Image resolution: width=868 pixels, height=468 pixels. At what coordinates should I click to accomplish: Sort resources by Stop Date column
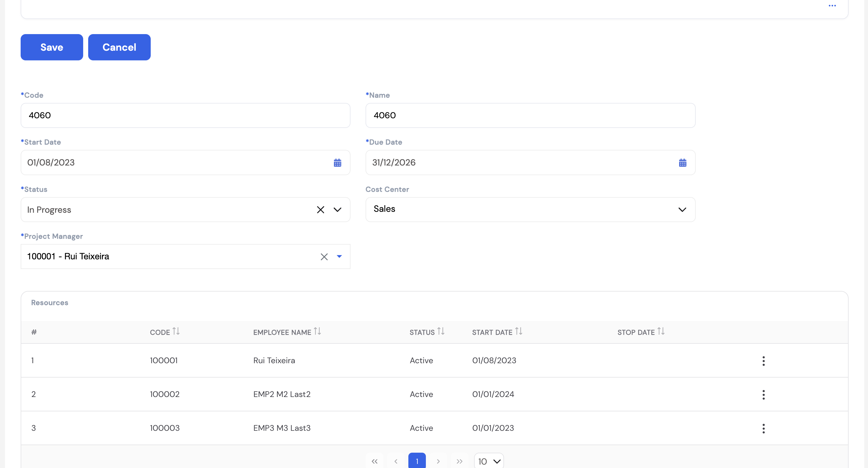click(661, 331)
